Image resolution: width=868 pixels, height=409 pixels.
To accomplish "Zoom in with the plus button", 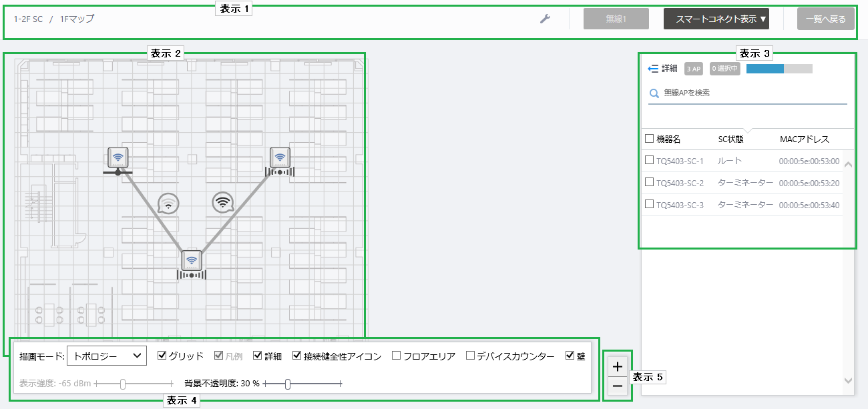I will [618, 366].
